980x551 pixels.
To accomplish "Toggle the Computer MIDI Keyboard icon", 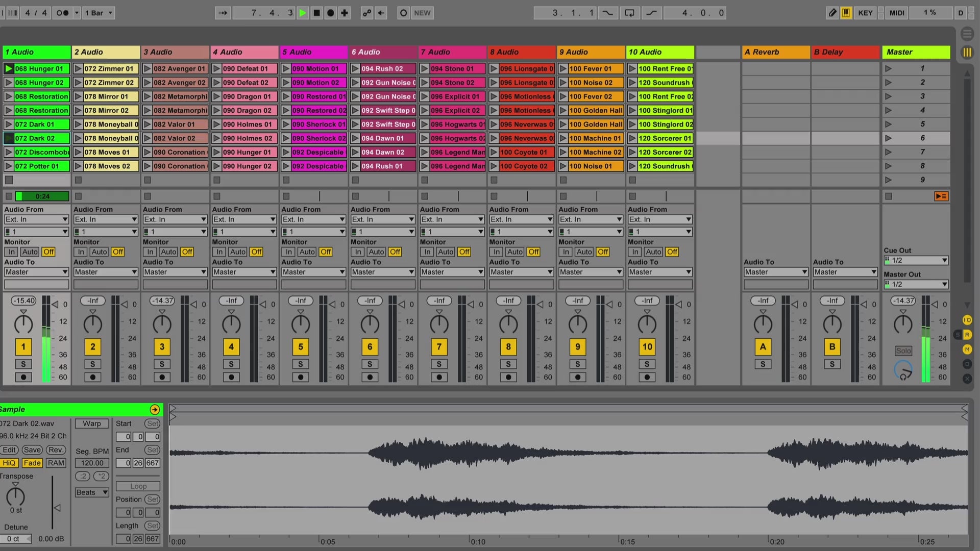I will click(846, 13).
